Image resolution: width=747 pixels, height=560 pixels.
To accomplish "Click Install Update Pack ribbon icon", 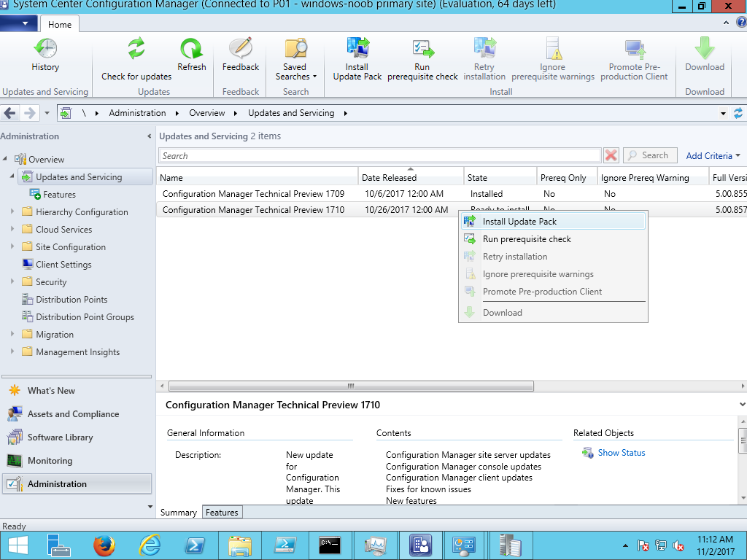I will 357,59.
